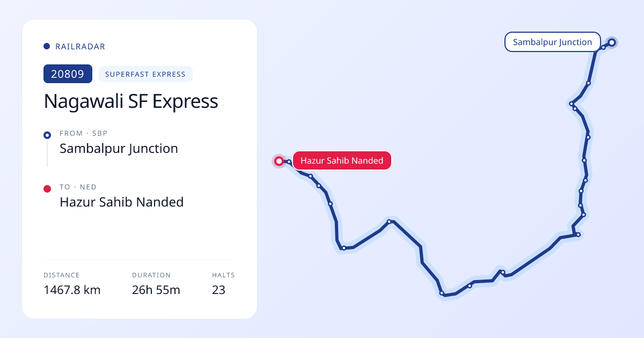Viewport: 644px width, 338px height.
Task: Click the RailRadar logo dot
Action: (x=47, y=47)
